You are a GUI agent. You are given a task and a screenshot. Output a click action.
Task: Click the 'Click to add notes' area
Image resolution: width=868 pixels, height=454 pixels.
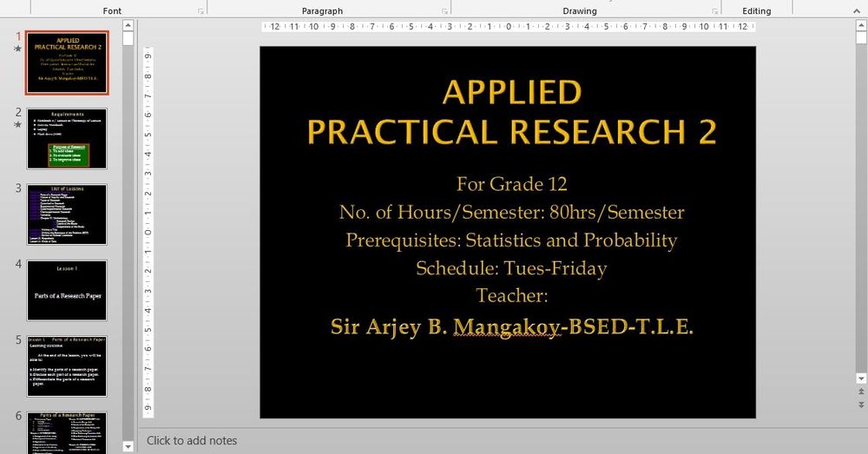pos(192,441)
